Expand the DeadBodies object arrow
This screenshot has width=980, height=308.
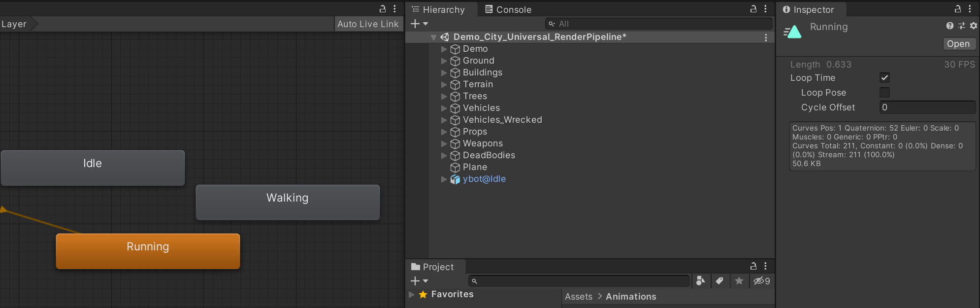(x=444, y=156)
